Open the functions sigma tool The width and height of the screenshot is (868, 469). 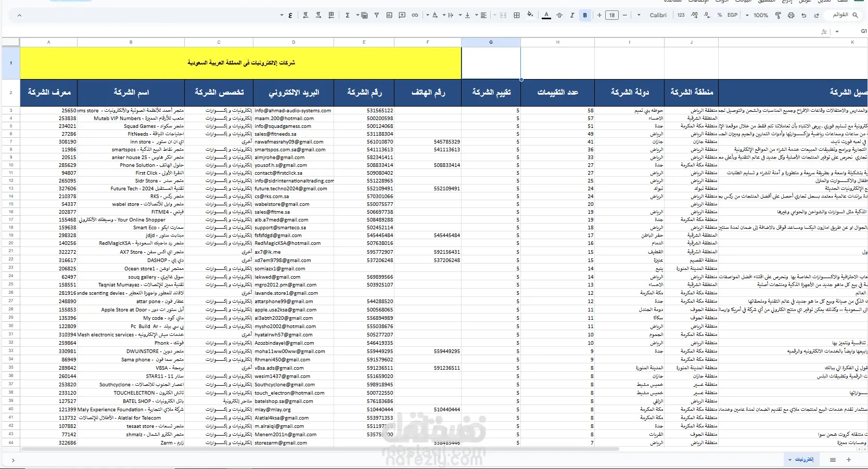pos(348,15)
